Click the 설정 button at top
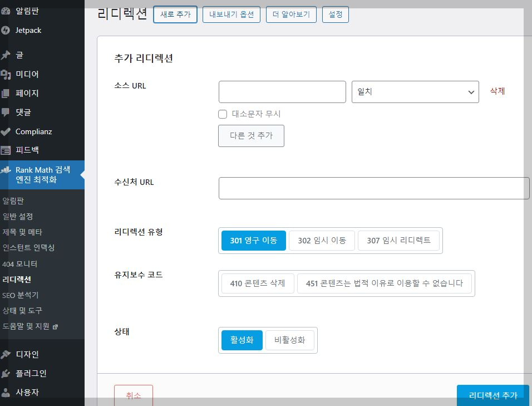This screenshot has height=406, width=532. coord(335,14)
